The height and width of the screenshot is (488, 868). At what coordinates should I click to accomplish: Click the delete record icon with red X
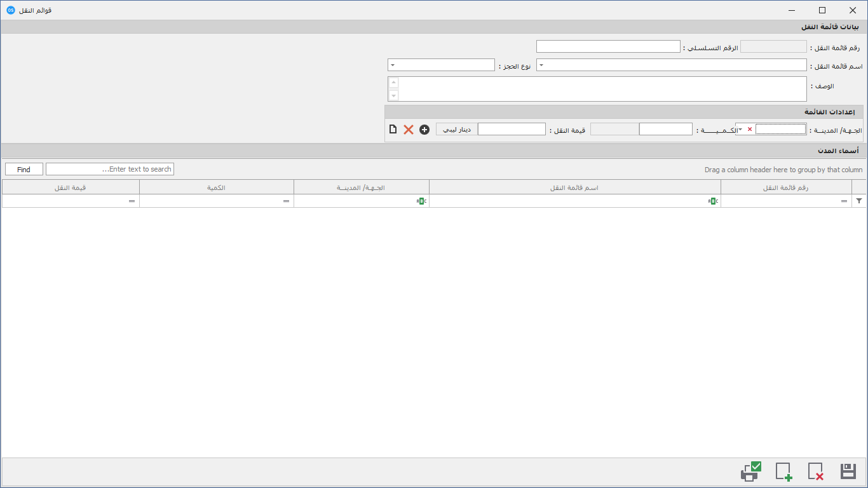coord(816,471)
